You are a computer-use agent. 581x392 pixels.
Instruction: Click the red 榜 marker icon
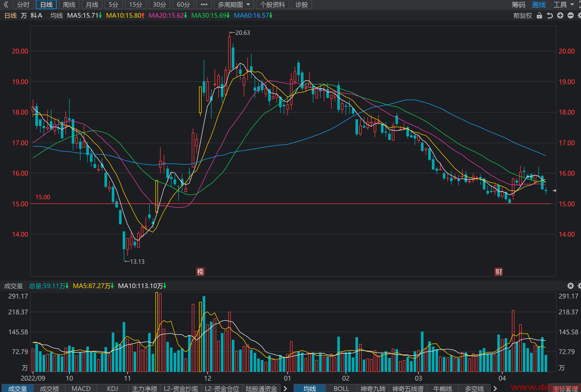point(200,272)
